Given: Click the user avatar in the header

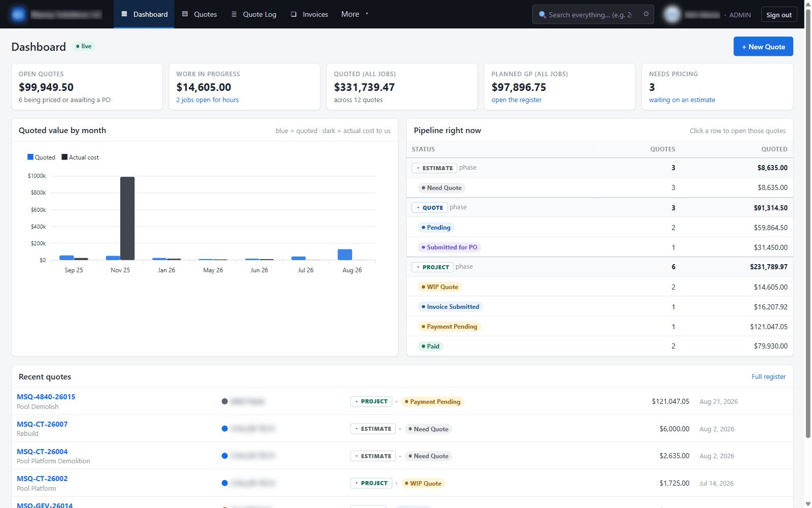Looking at the screenshot, I should click(x=672, y=14).
